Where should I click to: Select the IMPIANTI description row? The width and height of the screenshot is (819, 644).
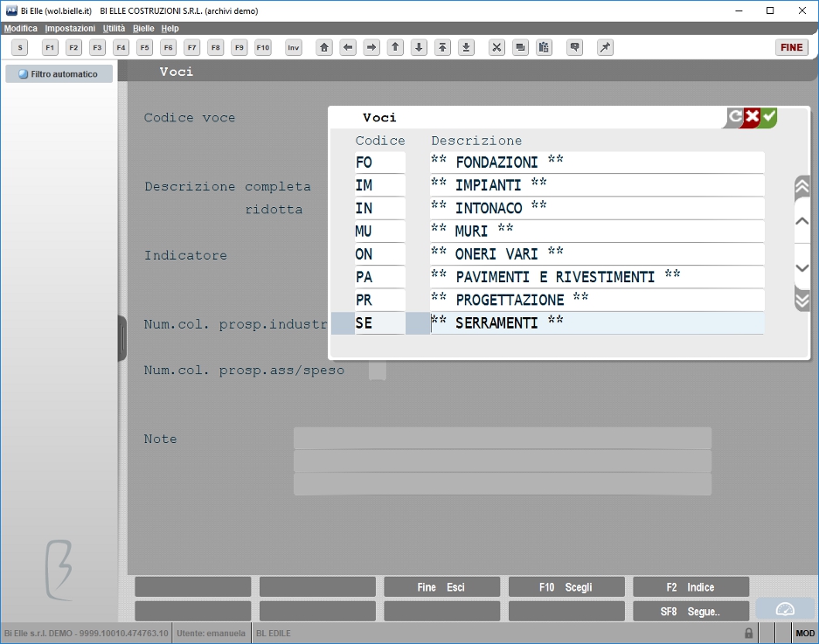[x=597, y=185]
